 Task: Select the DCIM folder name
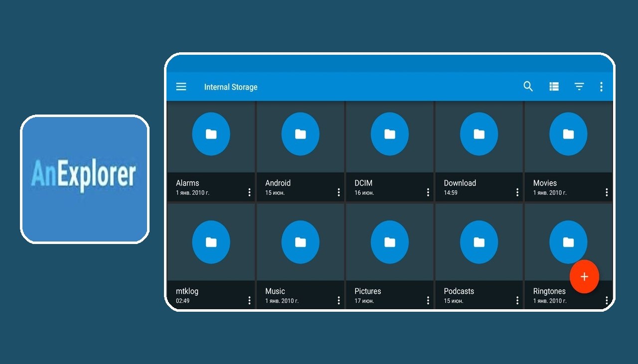[363, 183]
